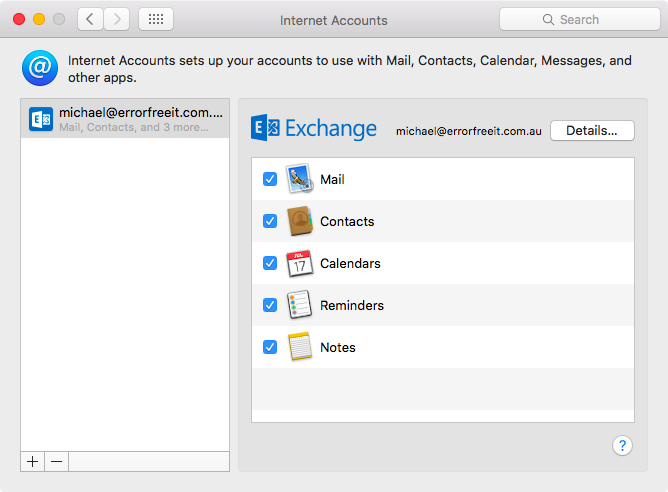Click the Mail app icon
Screen dimensions: 668x492
tap(299, 178)
